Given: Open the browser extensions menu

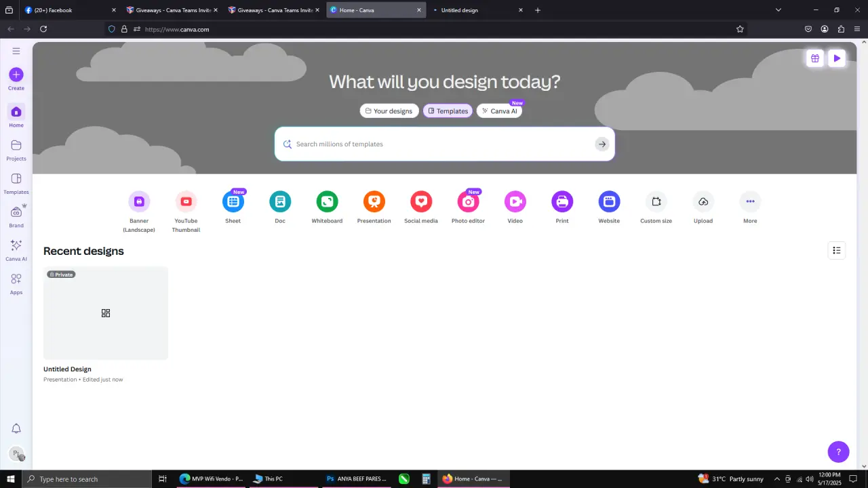Looking at the screenshot, I should (842, 29).
